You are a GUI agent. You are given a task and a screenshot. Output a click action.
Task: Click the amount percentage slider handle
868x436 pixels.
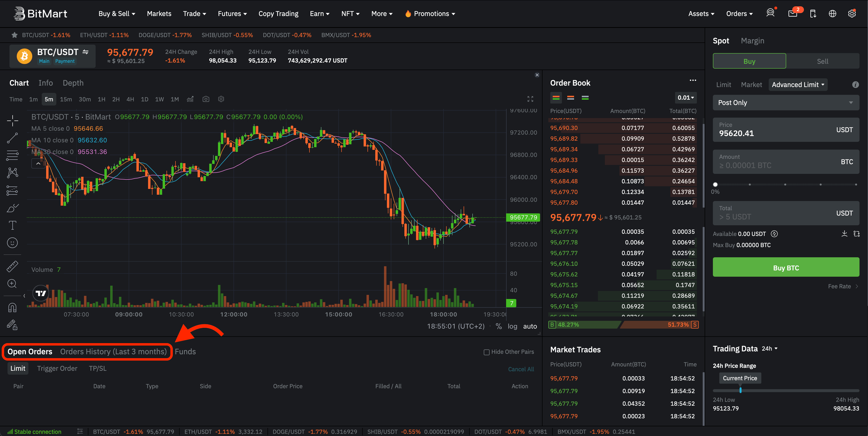coord(715,185)
